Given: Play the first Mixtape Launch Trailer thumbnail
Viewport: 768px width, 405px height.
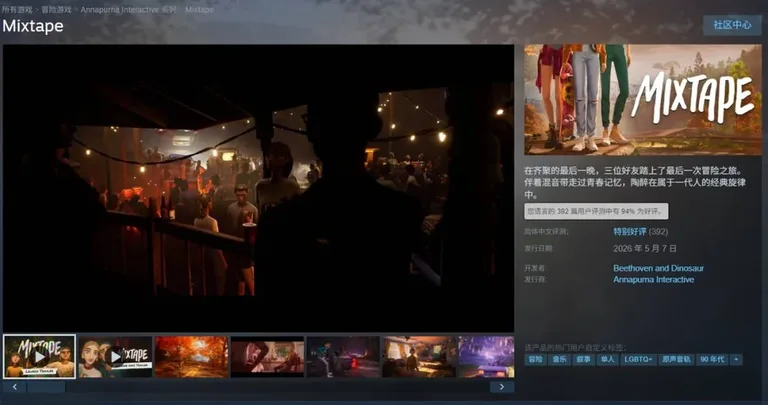Looking at the screenshot, I should tap(39, 357).
